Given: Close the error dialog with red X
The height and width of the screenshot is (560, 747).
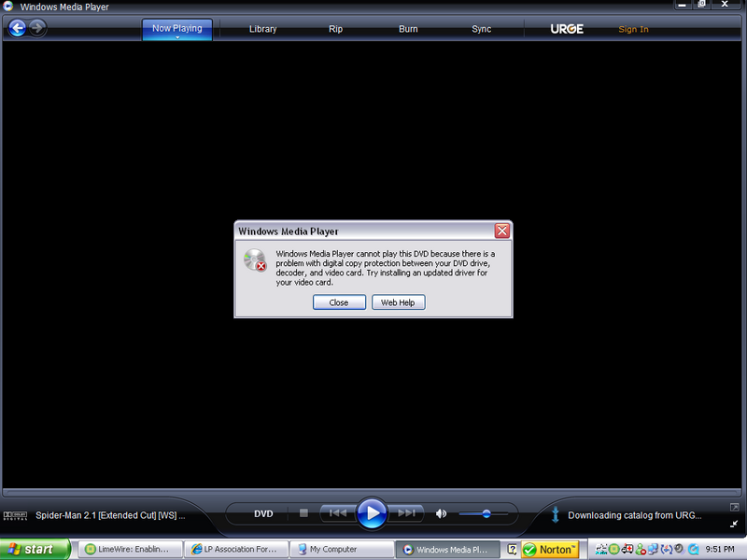Looking at the screenshot, I should 501,231.
